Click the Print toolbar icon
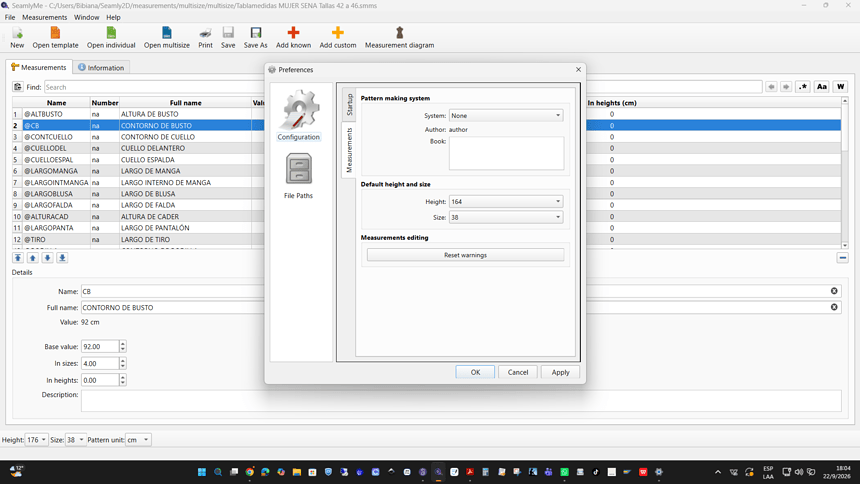860x484 pixels. (205, 37)
